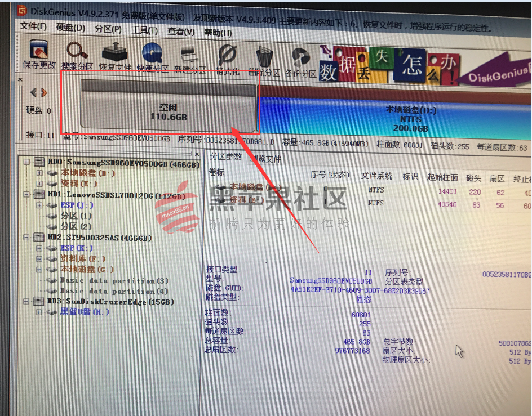Select 分区 (1) under HD1
The image size is (532, 416).
point(76,216)
